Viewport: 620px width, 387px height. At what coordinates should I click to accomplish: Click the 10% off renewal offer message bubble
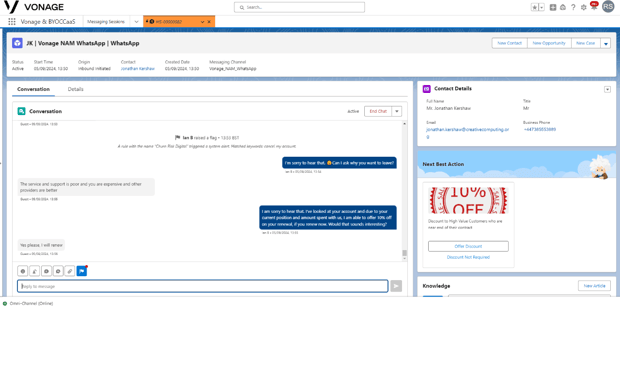coord(328,217)
